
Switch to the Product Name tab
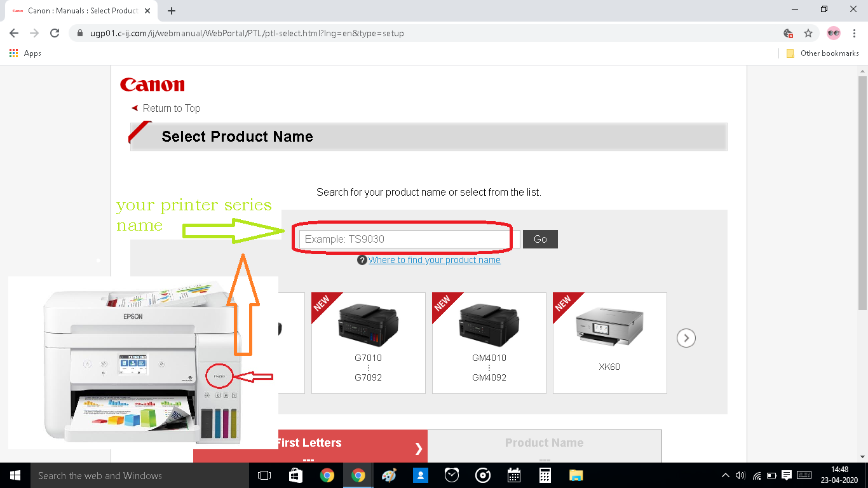click(545, 447)
